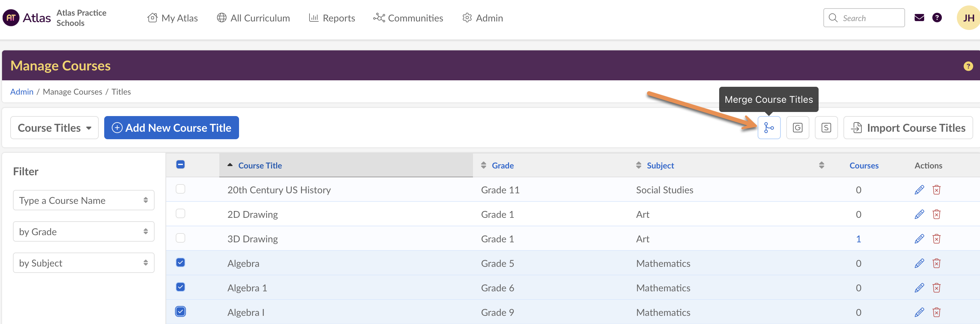The width and height of the screenshot is (980, 324).
Task: Check the 20th Century US History checkbox
Action: tap(180, 189)
